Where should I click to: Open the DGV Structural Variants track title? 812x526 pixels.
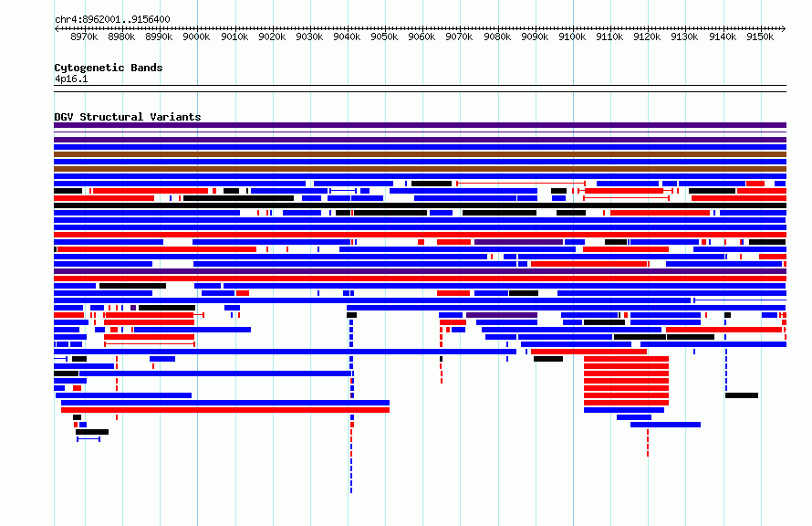click(x=128, y=117)
